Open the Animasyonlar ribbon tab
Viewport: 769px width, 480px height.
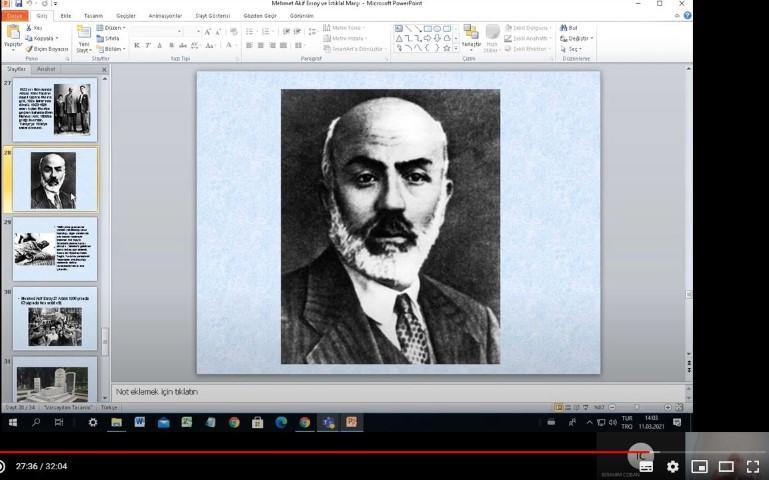click(x=165, y=16)
